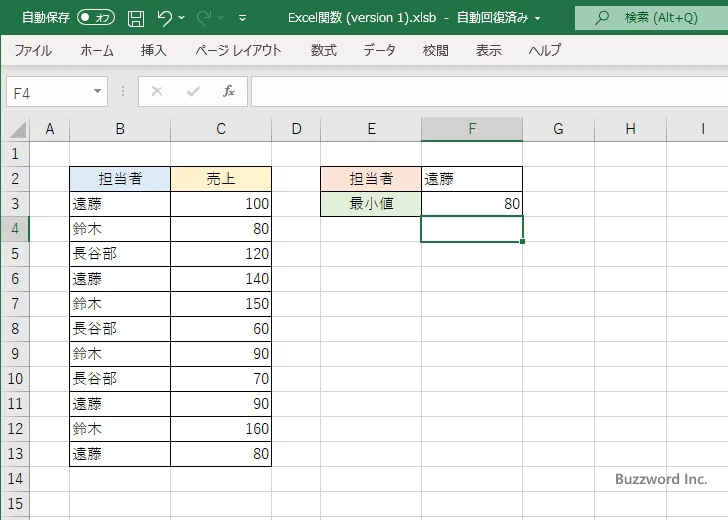Select column H header
728x520 pixels.
click(x=630, y=129)
